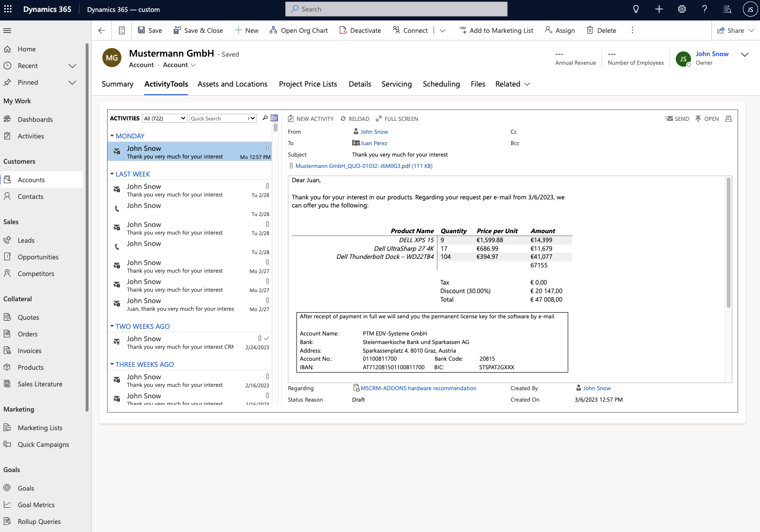Open the calendar view icon in activities
This screenshot has width=760, height=532.
click(274, 118)
